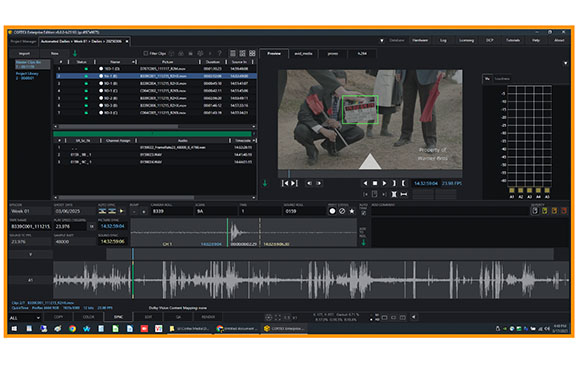Click the slate clap marker icon below transport
Viewport: 580px width, 373px height.
pos(394,194)
